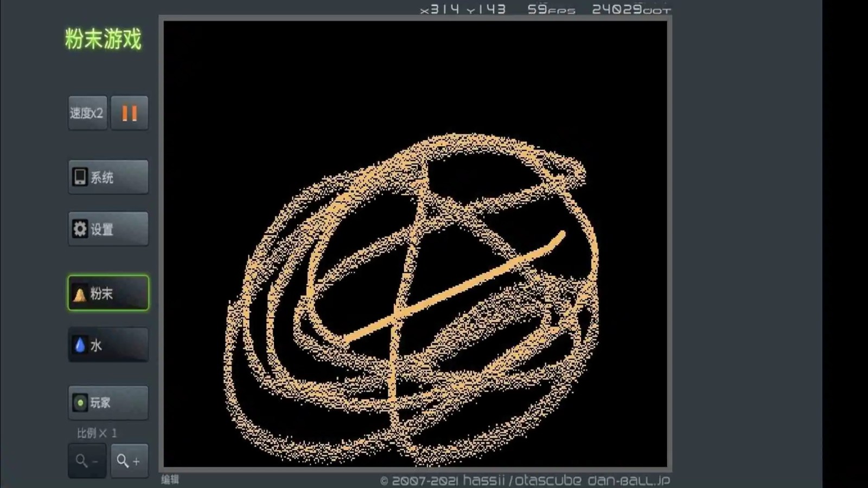868x488 pixels.
Task: Click the 编辑 label below the canvas
Action: click(170, 479)
